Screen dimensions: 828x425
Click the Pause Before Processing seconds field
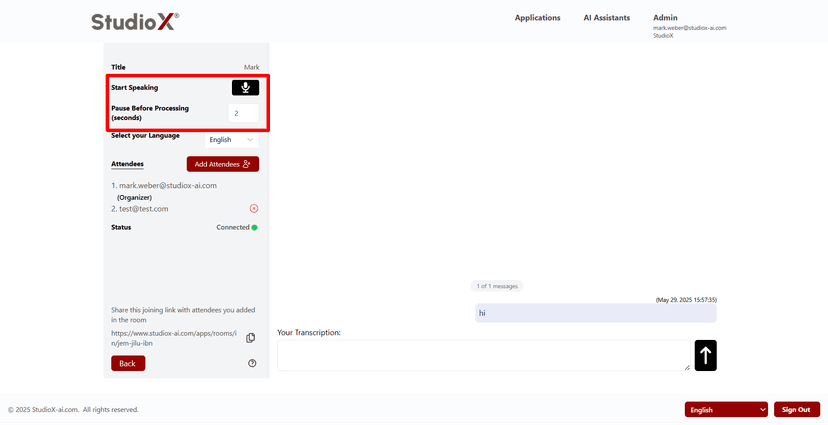(243, 113)
